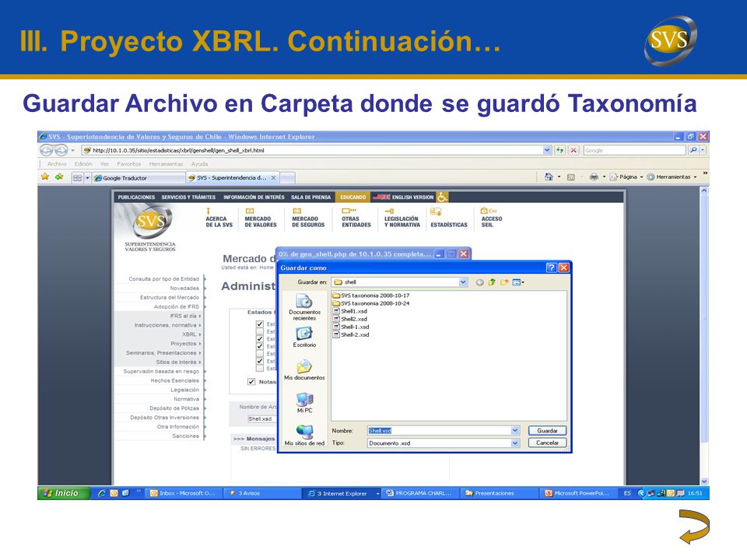The height and width of the screenshot is (560, 747).
Task: Open folder SVS taxonomia 2008-10-24
Action: [x=370, y=303]
